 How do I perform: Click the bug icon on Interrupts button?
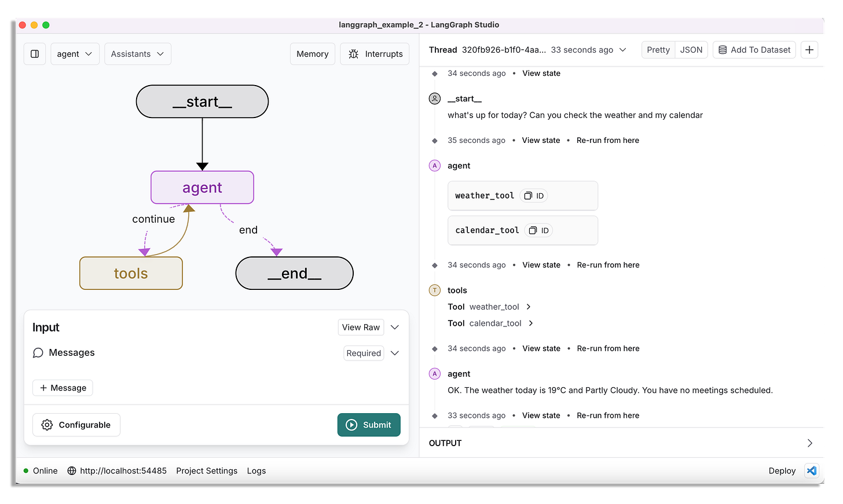tap(354, 53)
